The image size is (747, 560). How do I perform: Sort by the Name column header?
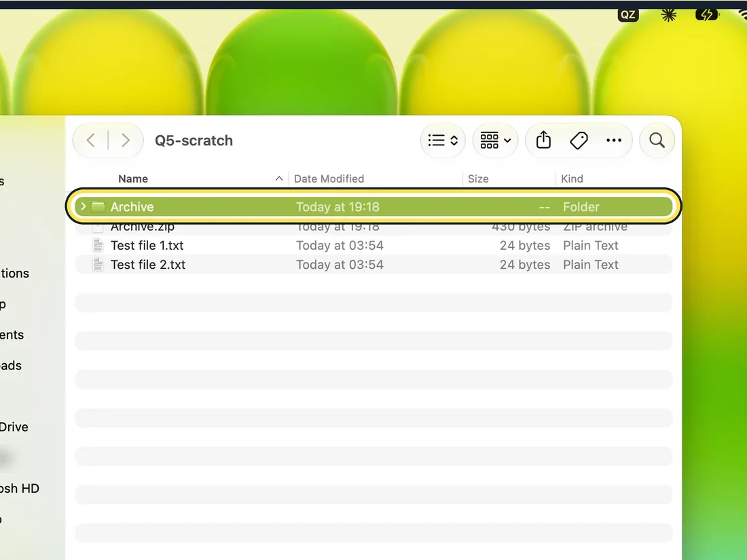[133, 179]
